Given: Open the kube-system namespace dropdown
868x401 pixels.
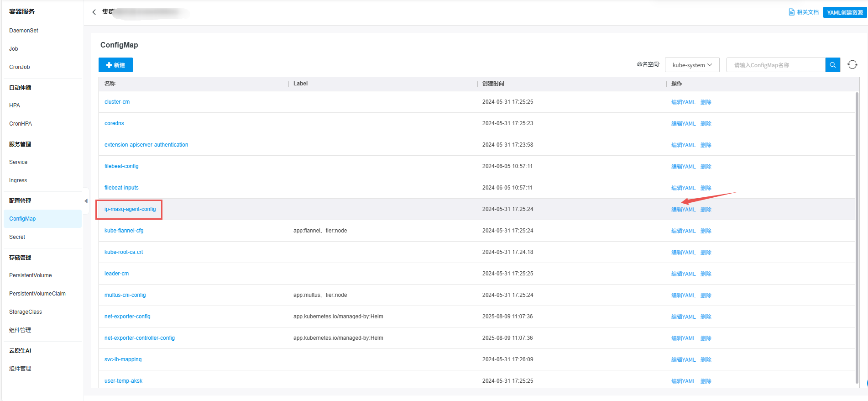Looking at the screenshot, I should point(692,65).
